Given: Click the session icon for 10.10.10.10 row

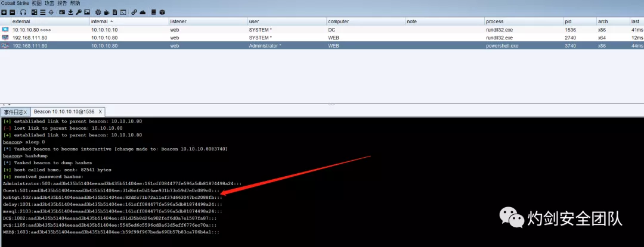Looking at the screenshot, I should [x=5, y=30].
